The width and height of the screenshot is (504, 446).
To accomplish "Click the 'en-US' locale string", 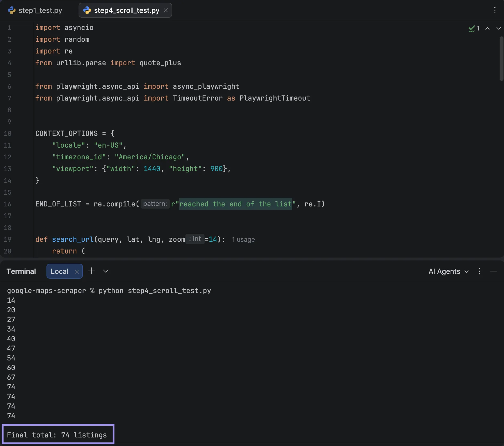I will 108,145.
